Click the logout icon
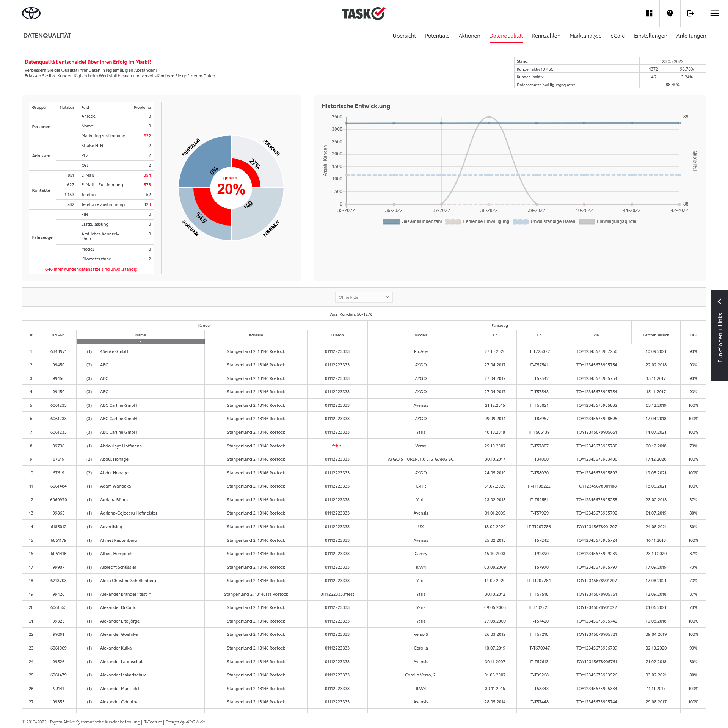This screenshot has width=728, height=728. click(690, 13)
